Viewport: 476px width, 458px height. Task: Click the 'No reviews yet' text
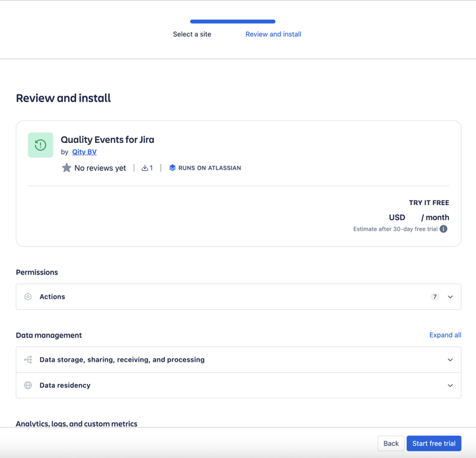[100, 168]
